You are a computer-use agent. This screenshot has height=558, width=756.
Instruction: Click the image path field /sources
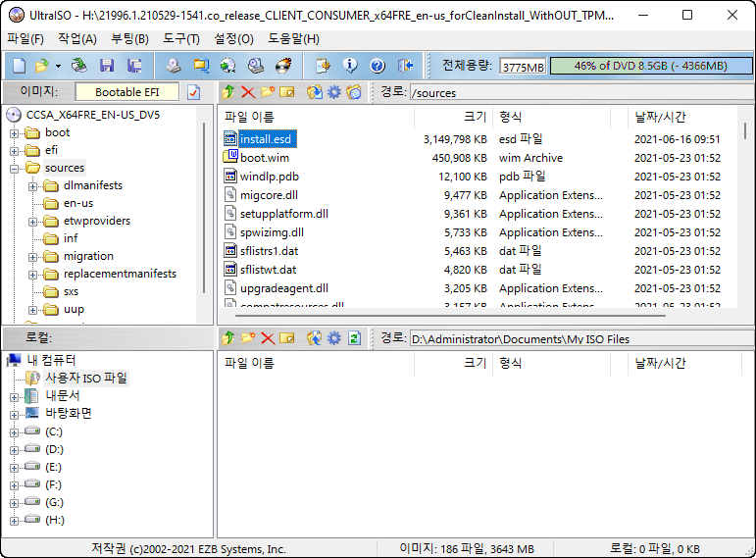(x=581, y=92)
